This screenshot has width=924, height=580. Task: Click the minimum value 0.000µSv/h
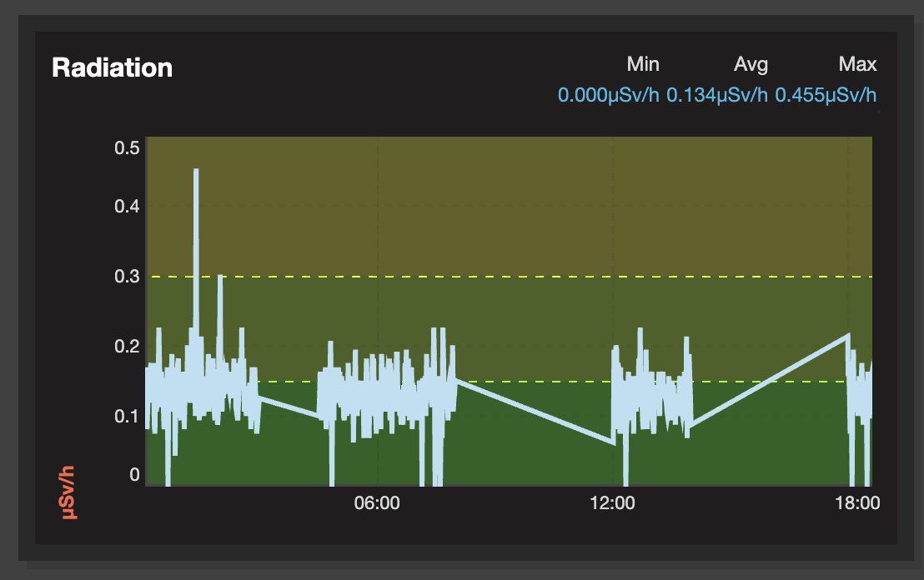(x=608, y=95)
